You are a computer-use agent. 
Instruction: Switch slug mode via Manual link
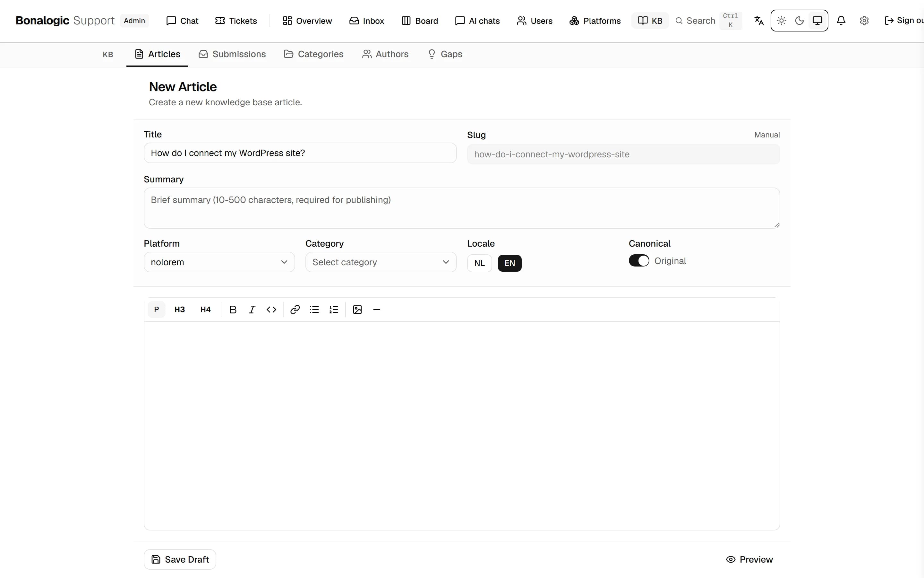[767, 135]
